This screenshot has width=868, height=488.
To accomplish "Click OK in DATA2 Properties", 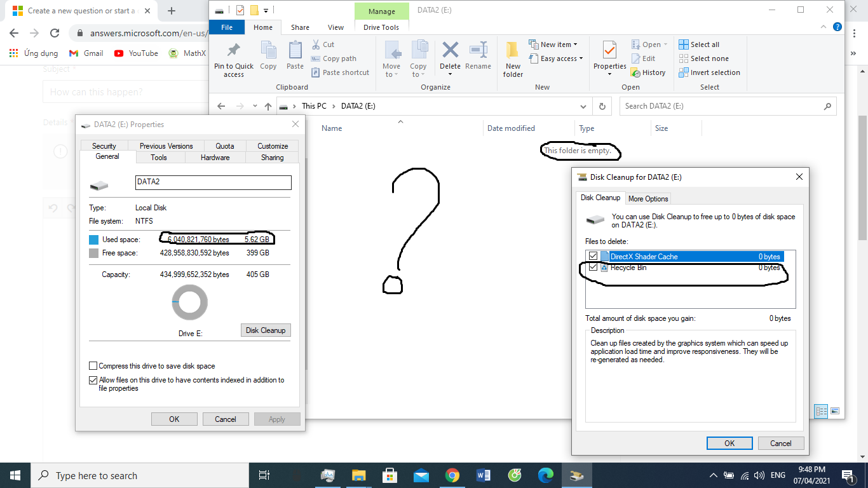I will point(174,419).
